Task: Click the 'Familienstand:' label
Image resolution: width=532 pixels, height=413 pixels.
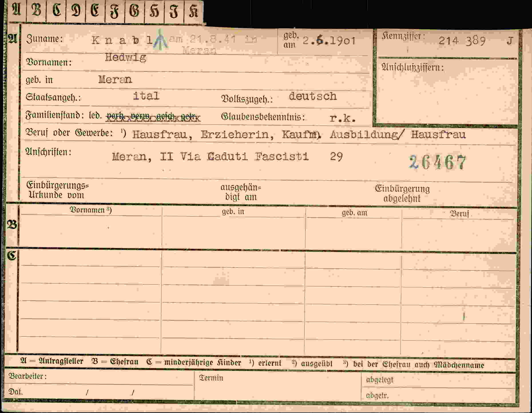Action: pos(55,115)
